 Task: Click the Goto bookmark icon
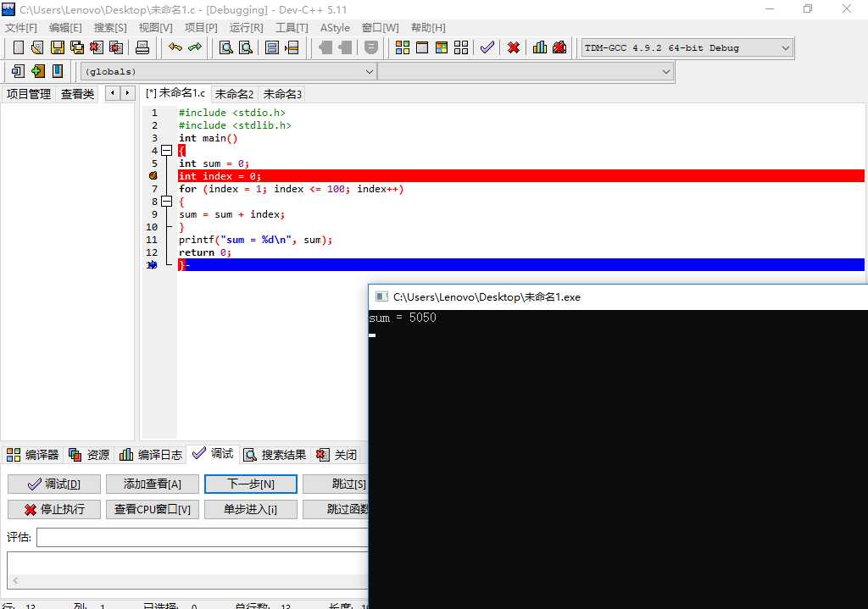[x=292, y=47]
